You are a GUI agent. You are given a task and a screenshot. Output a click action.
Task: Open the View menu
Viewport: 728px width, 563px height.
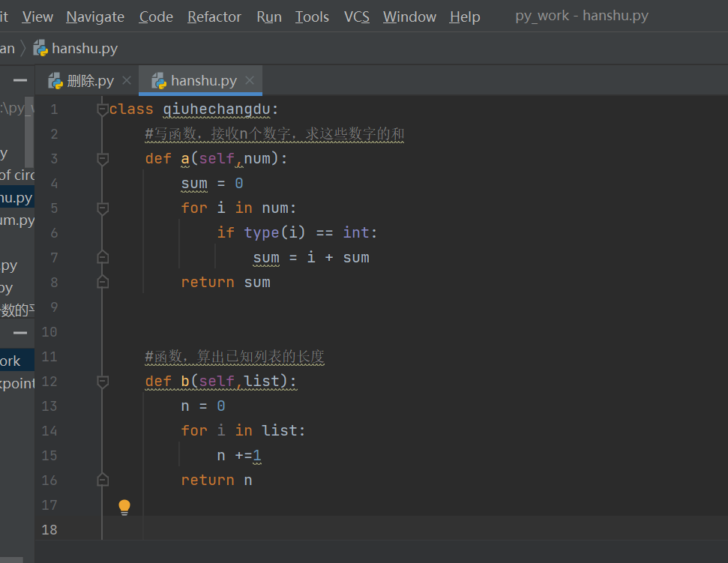coord(37,16)
